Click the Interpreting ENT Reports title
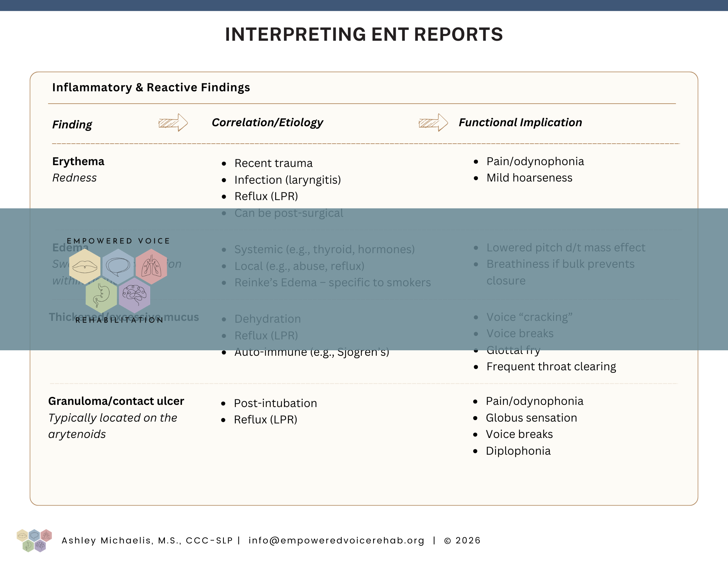The width and height of the screenshot is (728, 562). tap(364, 35)
